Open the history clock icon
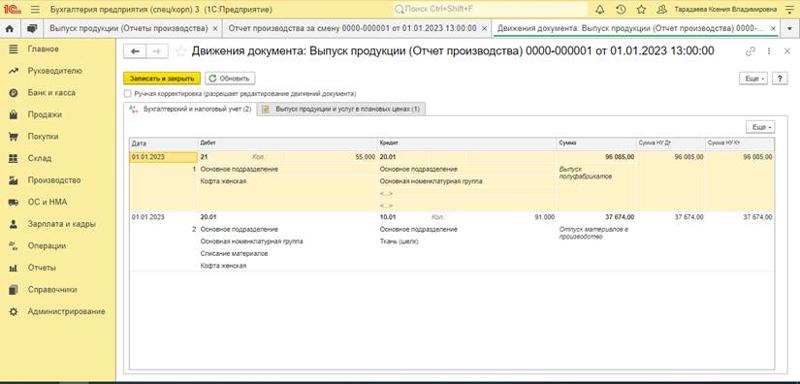Screen dimensions: 800x384 (x=620, y=10)
